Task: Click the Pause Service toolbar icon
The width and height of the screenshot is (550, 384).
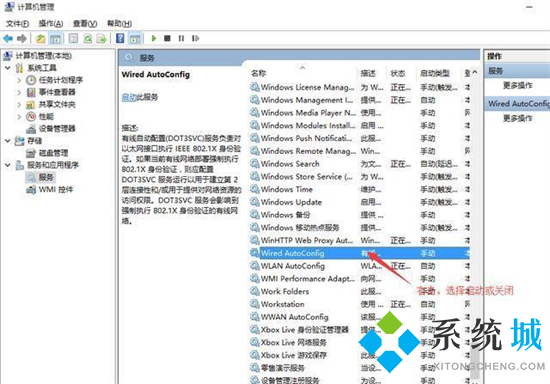Action: 181,38
